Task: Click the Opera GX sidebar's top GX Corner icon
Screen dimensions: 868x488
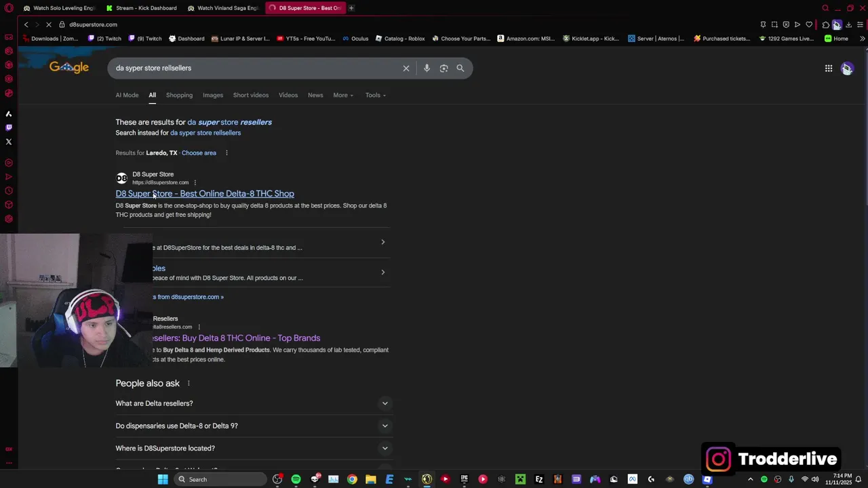Action: pos(9,37)
